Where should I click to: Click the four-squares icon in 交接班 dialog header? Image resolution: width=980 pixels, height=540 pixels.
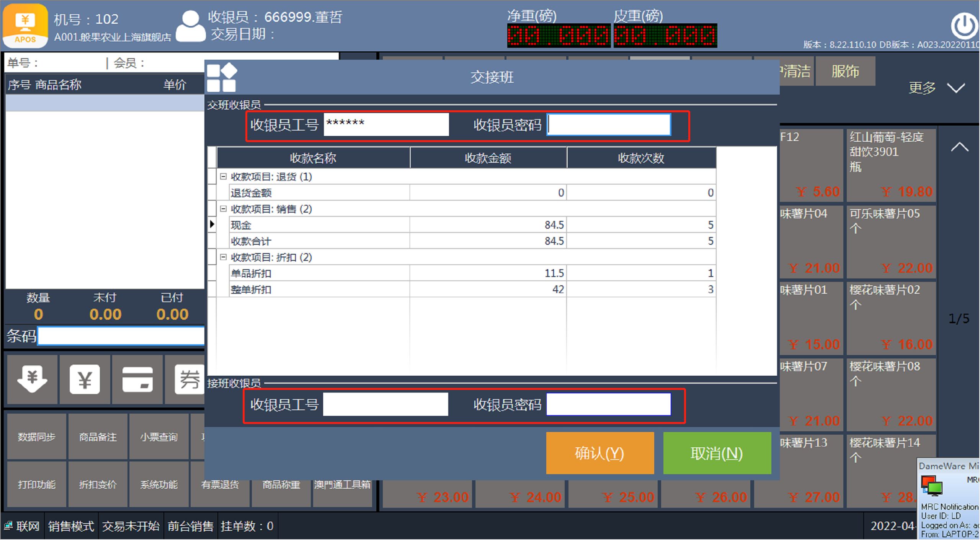tap(222, 78)
